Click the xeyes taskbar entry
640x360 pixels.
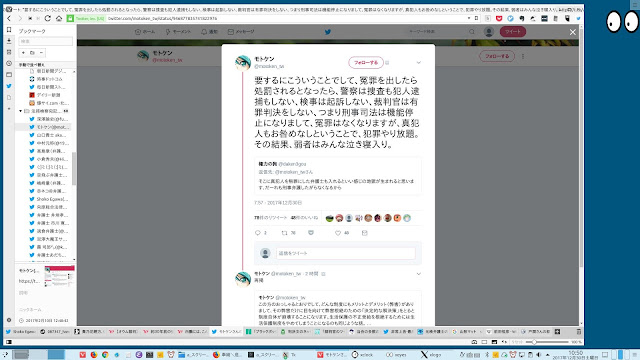coord(396,355)
